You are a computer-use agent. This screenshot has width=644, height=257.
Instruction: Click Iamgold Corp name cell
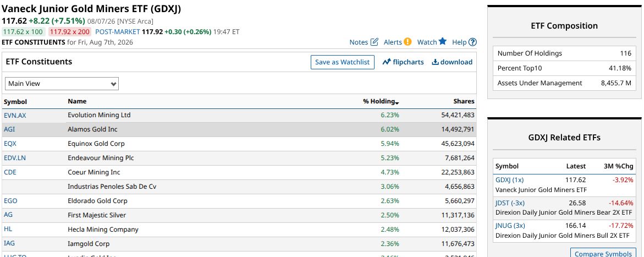pos(89,244)
